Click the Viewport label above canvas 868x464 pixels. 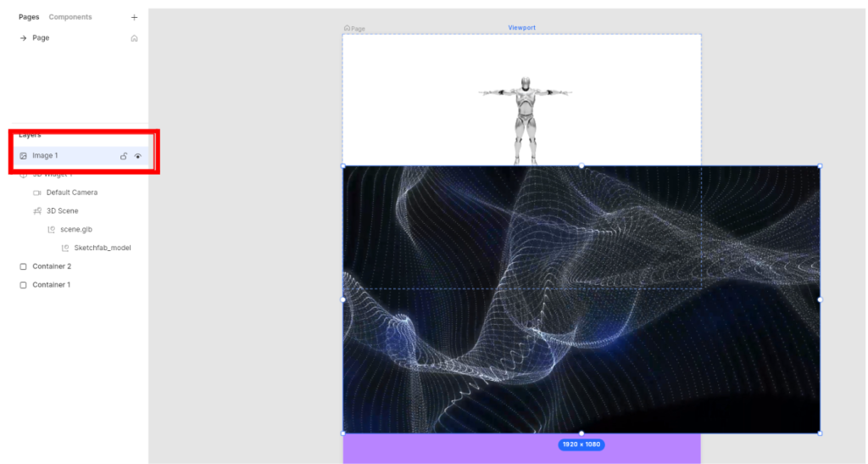pos(521,28)
